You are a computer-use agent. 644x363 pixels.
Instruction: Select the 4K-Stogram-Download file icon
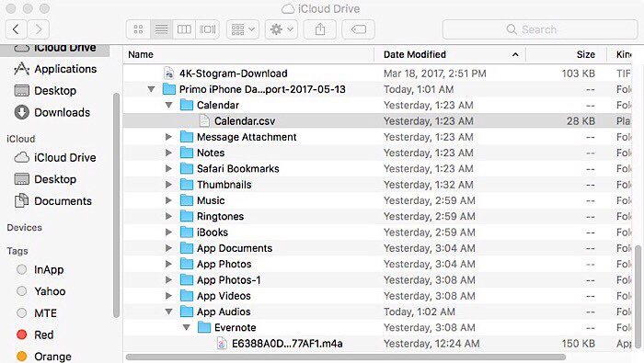(168, 74)
